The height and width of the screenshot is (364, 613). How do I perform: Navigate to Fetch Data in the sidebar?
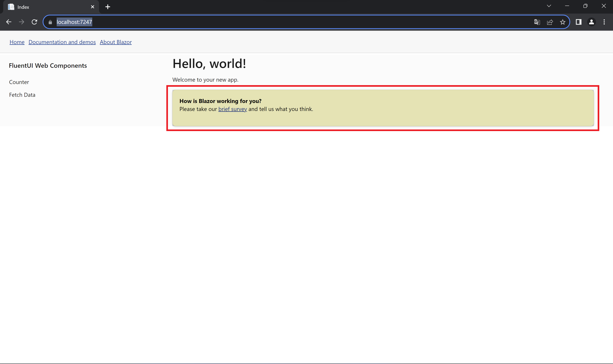22,95
